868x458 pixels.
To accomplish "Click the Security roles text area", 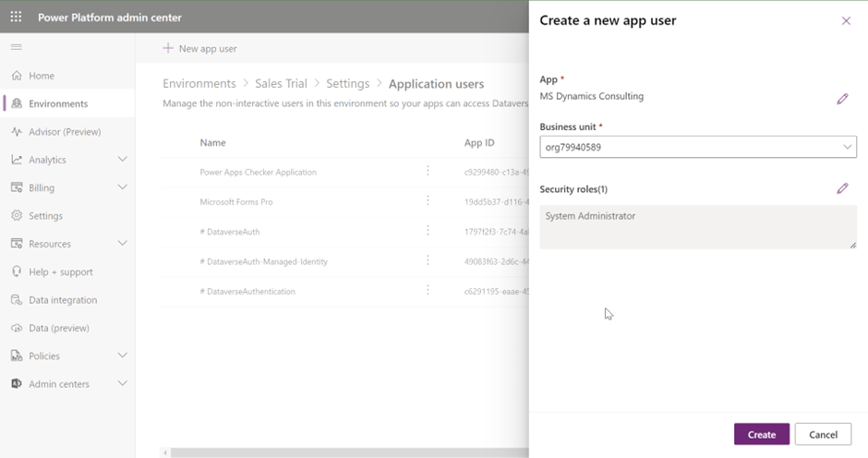I will (697, 227).
